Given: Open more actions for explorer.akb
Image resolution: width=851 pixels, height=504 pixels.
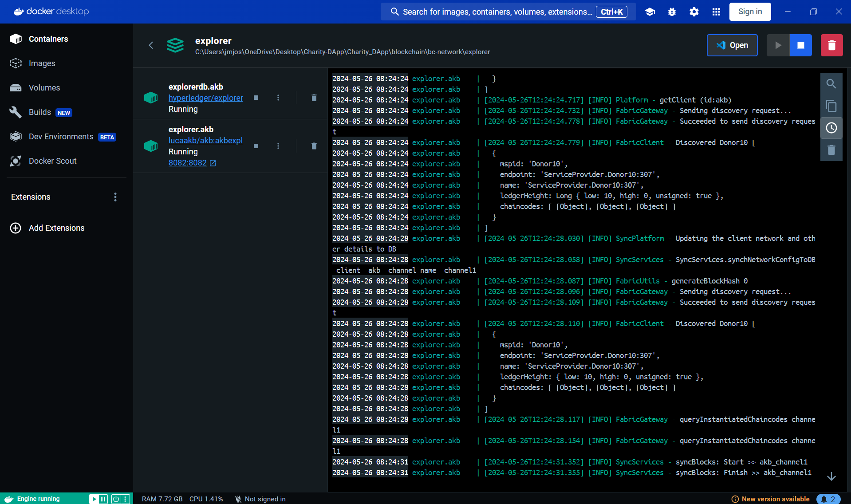Looking at the screenshot, I should pos(278,146).
